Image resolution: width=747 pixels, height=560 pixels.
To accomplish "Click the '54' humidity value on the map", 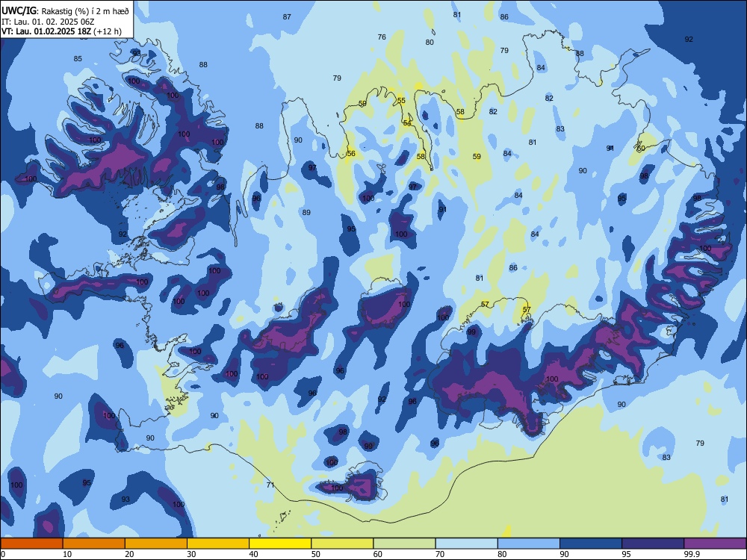I will pos(407,123).
